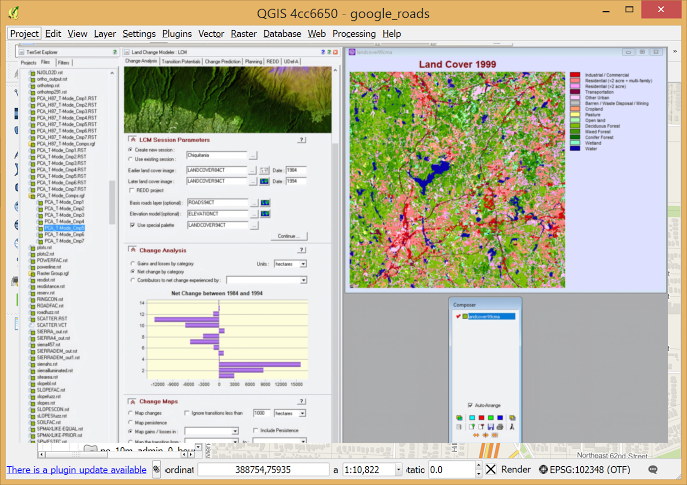Click cyan layer icon in Composer
Viewport: 687px width, 485px height.
point(472,418)
